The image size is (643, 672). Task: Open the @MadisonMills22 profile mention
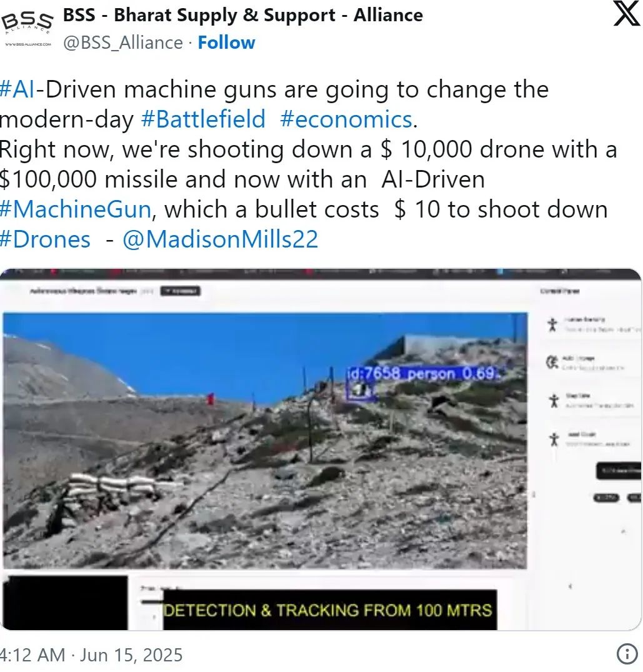(x=220, y=239)
